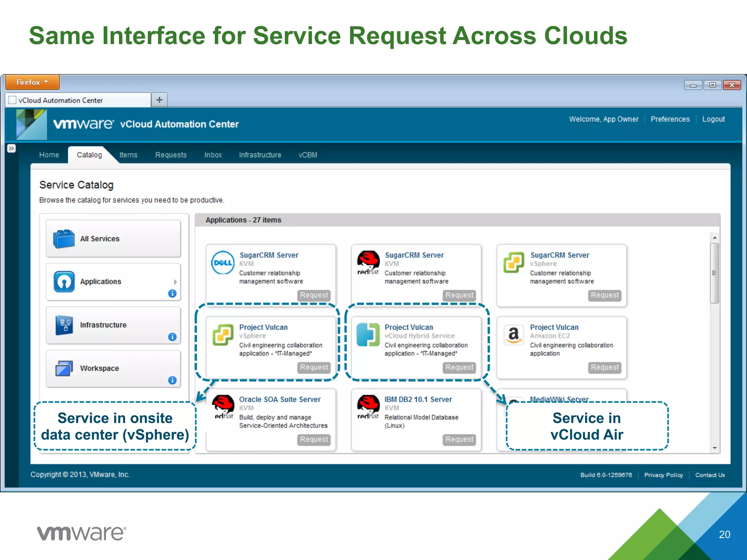Viewport: 747px width, 560px height.
Task: Click the catalog scrollbar up arrow
Action: (715, 238)
